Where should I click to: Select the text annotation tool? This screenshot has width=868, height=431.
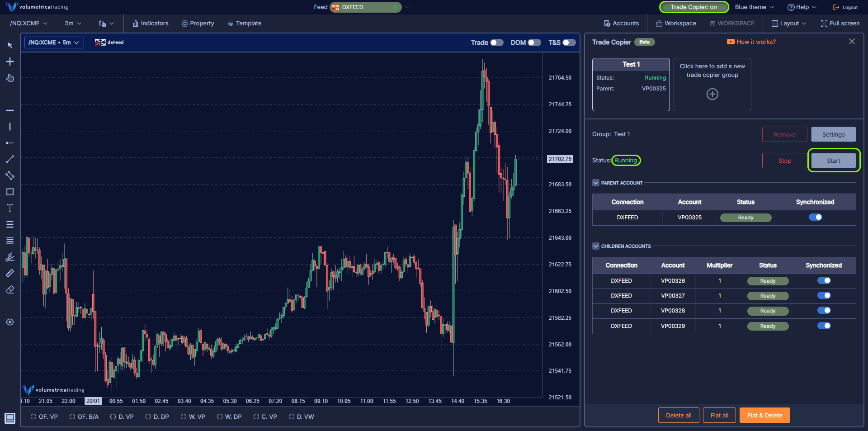[10, 208]
